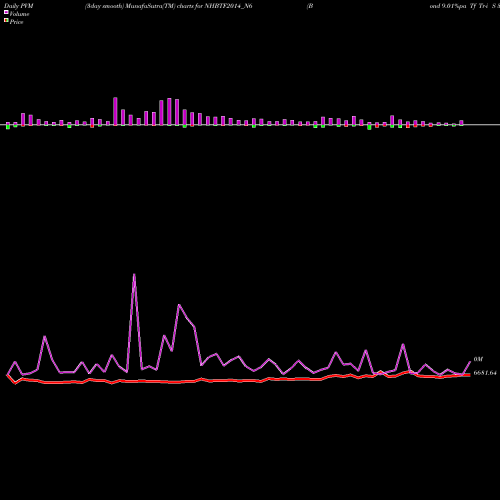Screen dimensions: 500x500
Task: Click the chart title mentioning NHBTF2014_N6
Action: click(168, 6)
